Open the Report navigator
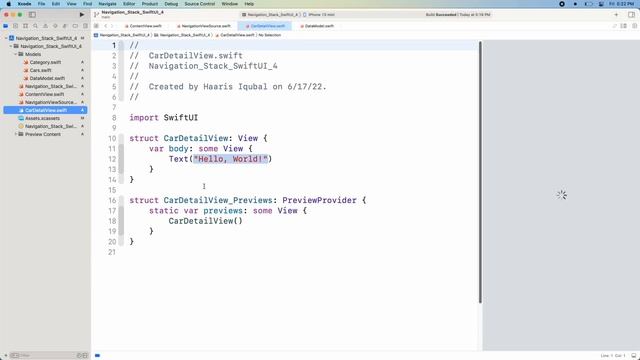This screenshot has width=640, height=360. coord(85,26)
